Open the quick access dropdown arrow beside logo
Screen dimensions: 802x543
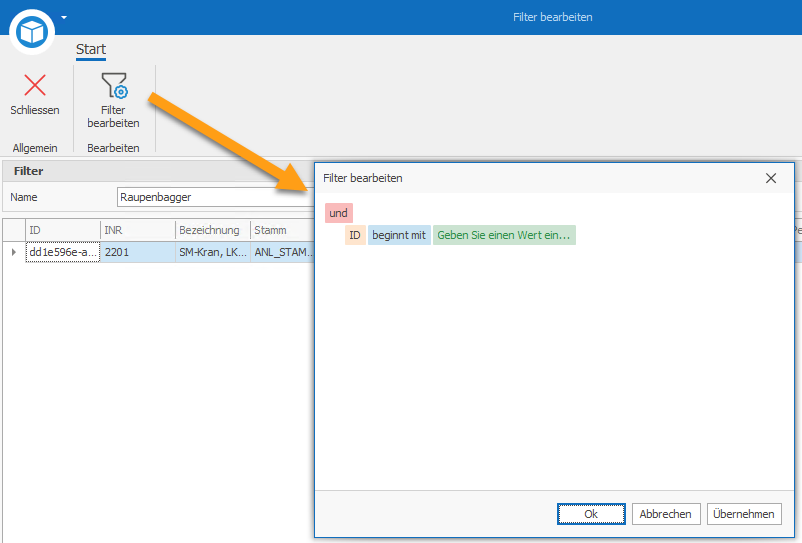click(64, 17)
